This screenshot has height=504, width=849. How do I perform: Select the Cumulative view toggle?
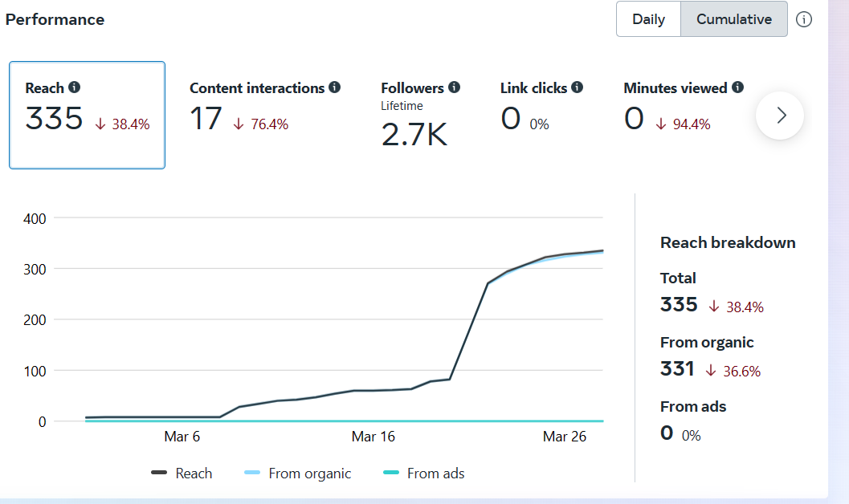coord(734,19)
